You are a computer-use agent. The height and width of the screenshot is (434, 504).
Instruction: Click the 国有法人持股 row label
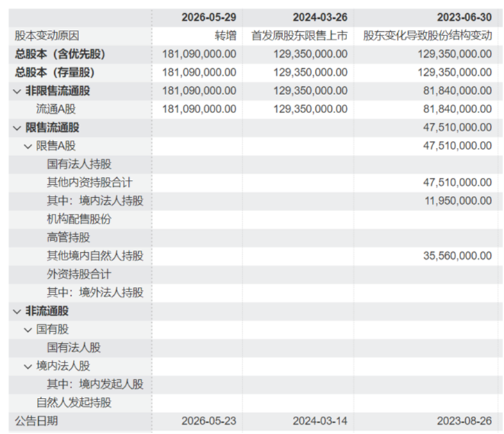tap(79, 164)
